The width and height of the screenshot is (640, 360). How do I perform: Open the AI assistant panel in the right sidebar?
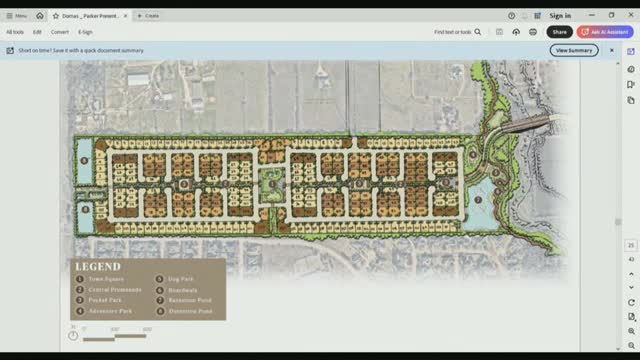coord(631,51)
